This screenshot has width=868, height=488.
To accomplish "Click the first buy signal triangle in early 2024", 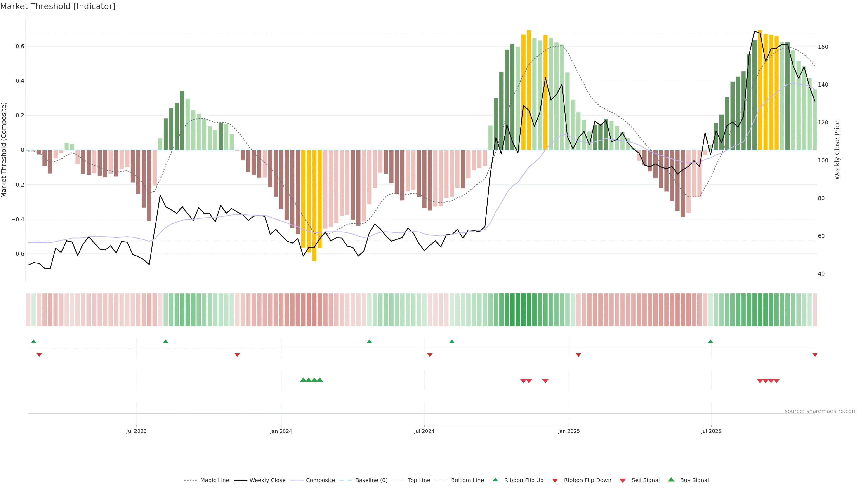I will coord(303,380).
